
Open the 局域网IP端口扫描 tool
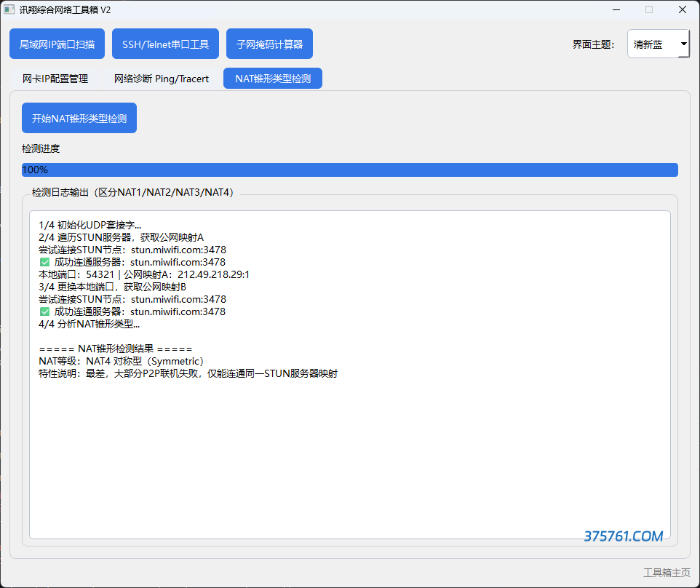(57, 44)
